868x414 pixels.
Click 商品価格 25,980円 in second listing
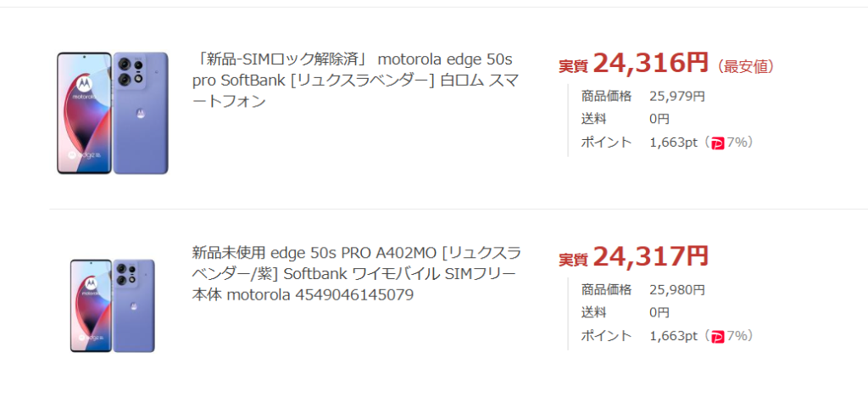click(x=643, y=290)
